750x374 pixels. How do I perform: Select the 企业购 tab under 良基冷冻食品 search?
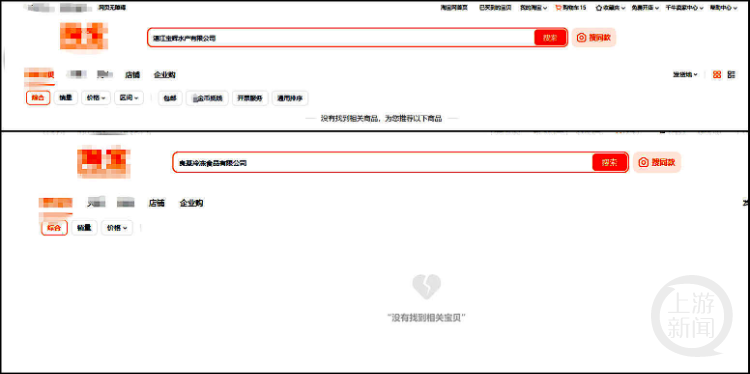tap(191, 203)
